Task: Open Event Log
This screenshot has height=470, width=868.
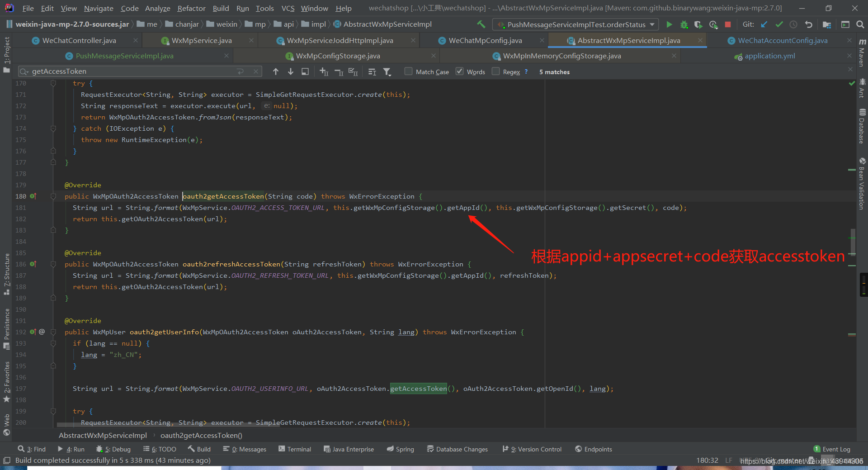Action: coord(832,449)
